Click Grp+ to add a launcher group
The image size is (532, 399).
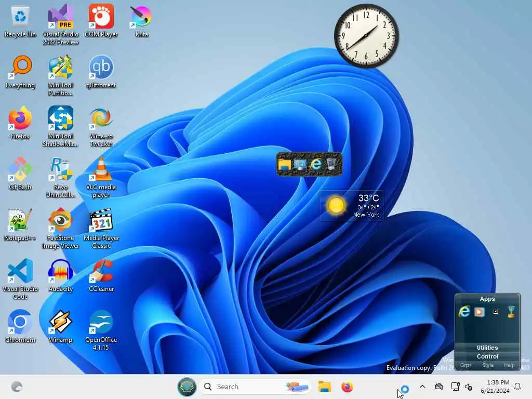pos(466,365)
